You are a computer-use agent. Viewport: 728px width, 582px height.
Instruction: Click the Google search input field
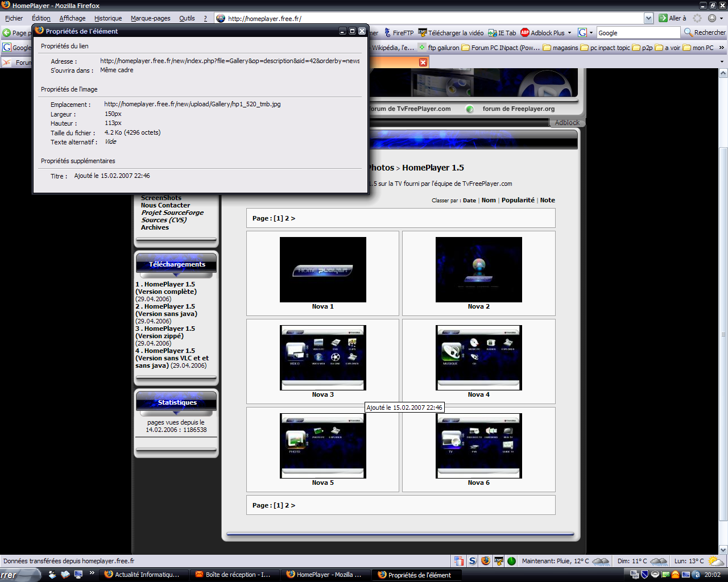click(638, 33)
